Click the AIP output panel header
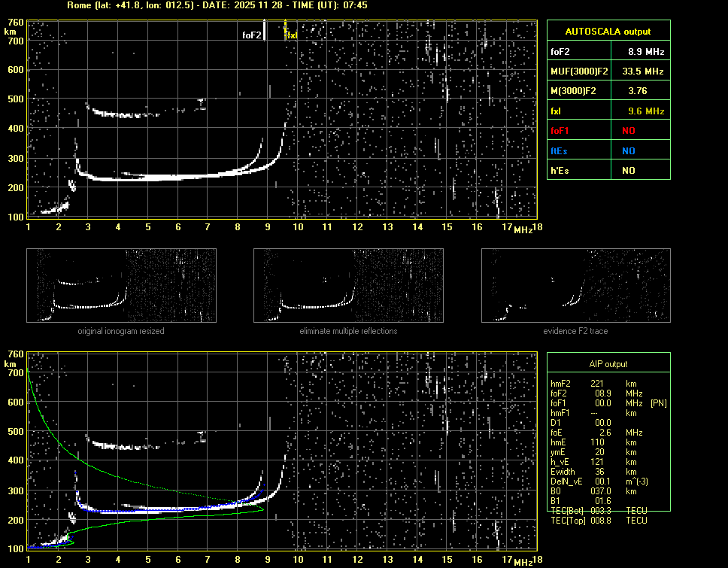728x568 pixels. [x=608, y=364]
